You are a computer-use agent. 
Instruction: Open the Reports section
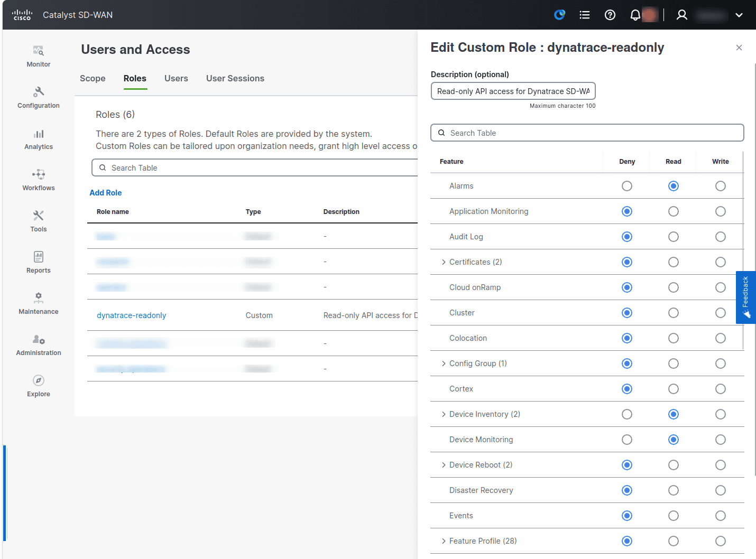(39, 263)
